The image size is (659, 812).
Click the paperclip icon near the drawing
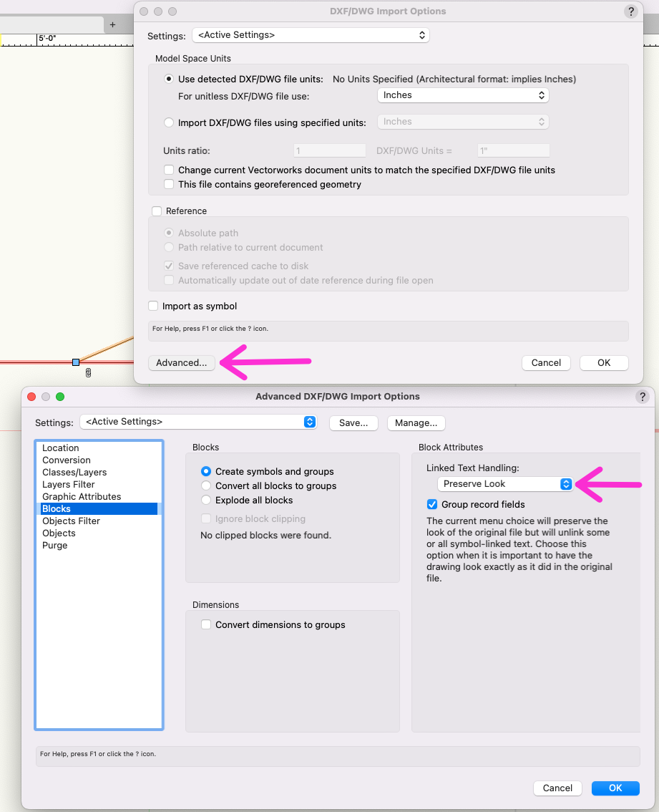coord(88,372)
